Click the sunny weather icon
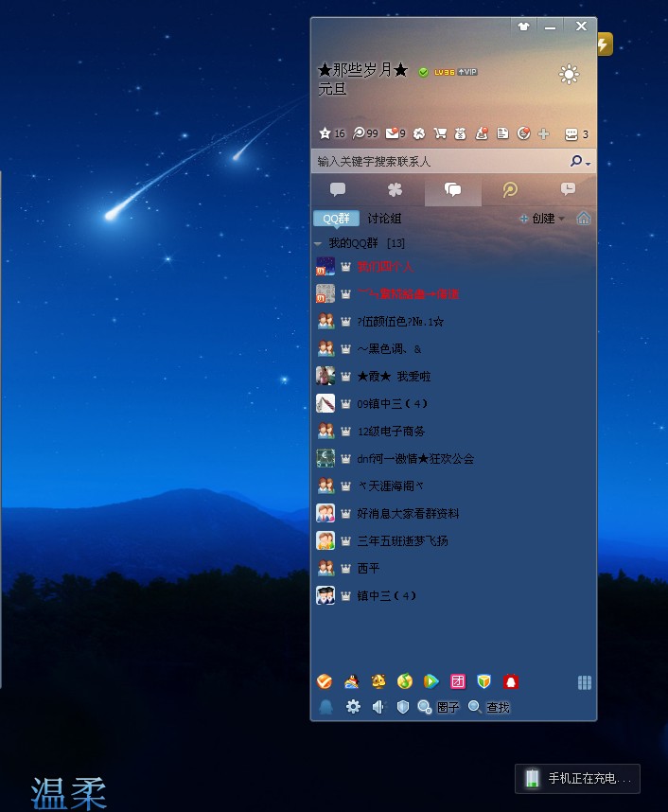 pyautogui.click(x=569, y=74)
